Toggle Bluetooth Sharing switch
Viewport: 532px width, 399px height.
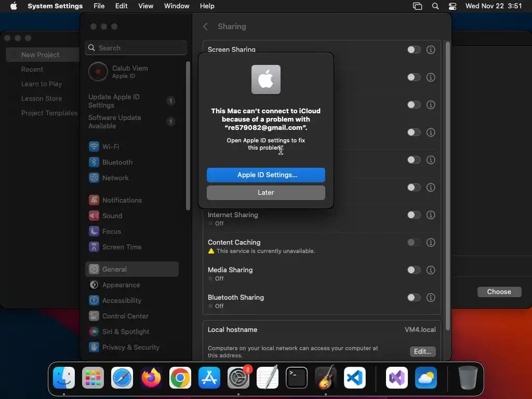pos(414,298)
